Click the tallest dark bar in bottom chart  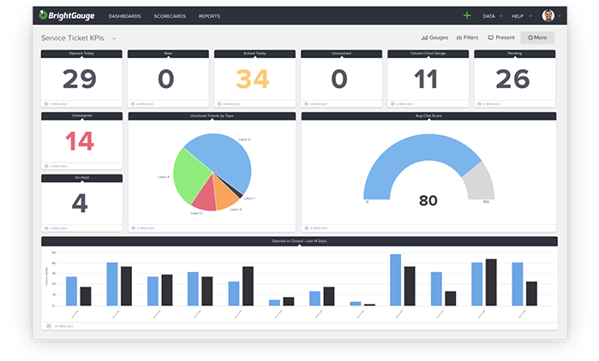pos(491,282)
